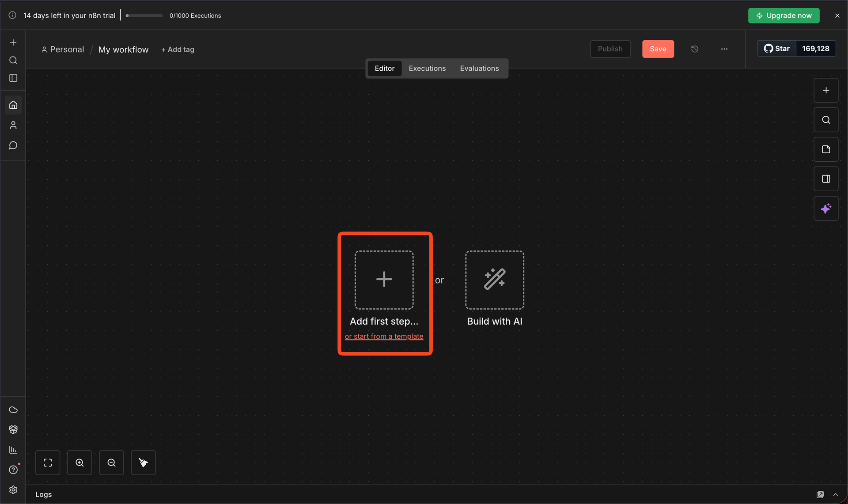Click the zoom out magnifier icon
The width and height of the screenshot is (848, 504).
[111, 462]
